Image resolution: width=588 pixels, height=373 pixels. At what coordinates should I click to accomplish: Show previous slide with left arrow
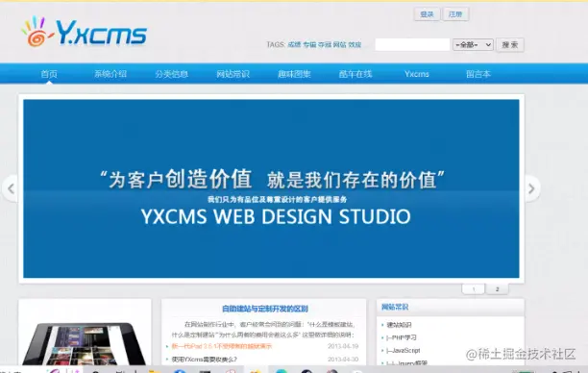pos(11,188)
